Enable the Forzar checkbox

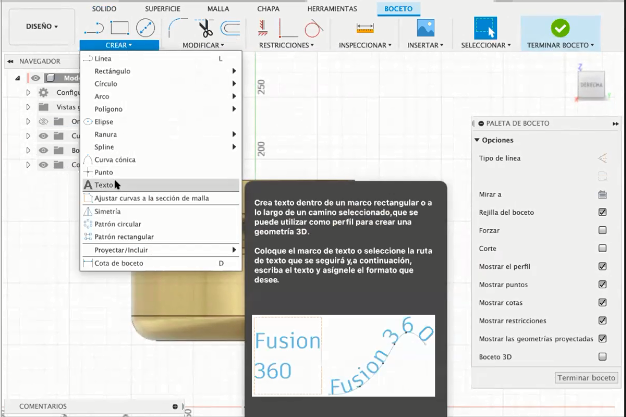click(602, 230)
